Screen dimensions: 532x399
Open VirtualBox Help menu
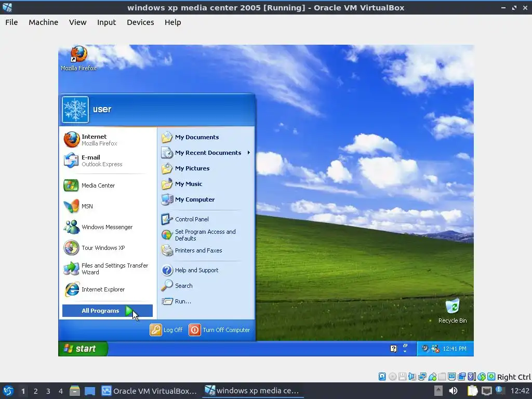172,22
